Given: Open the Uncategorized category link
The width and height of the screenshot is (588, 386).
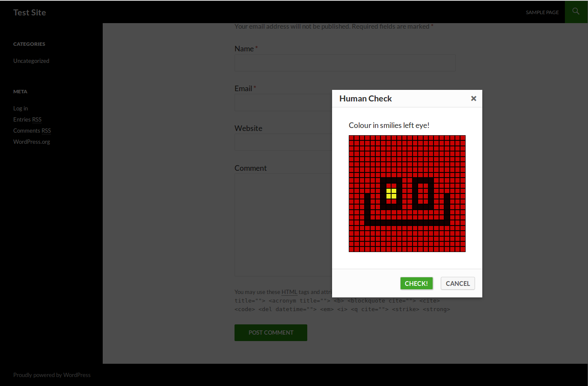Looking at the screenshot, I should pyautogui.click(x=31, y=61).
